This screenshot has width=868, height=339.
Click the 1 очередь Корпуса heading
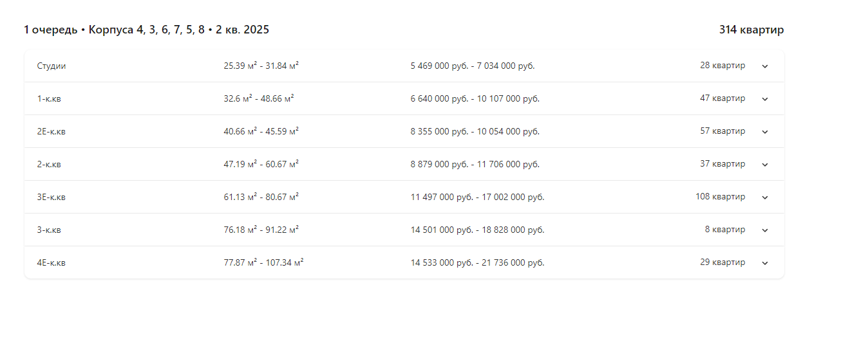147,30
